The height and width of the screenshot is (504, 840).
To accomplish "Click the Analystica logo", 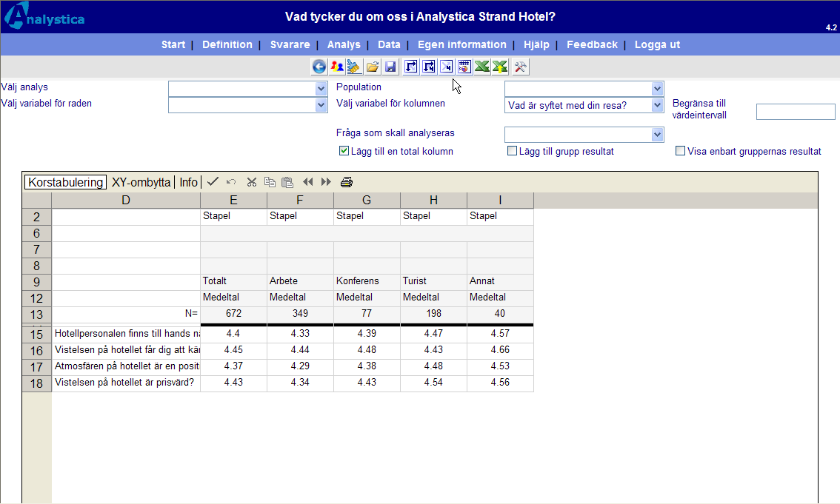I will tap(44, 16).
